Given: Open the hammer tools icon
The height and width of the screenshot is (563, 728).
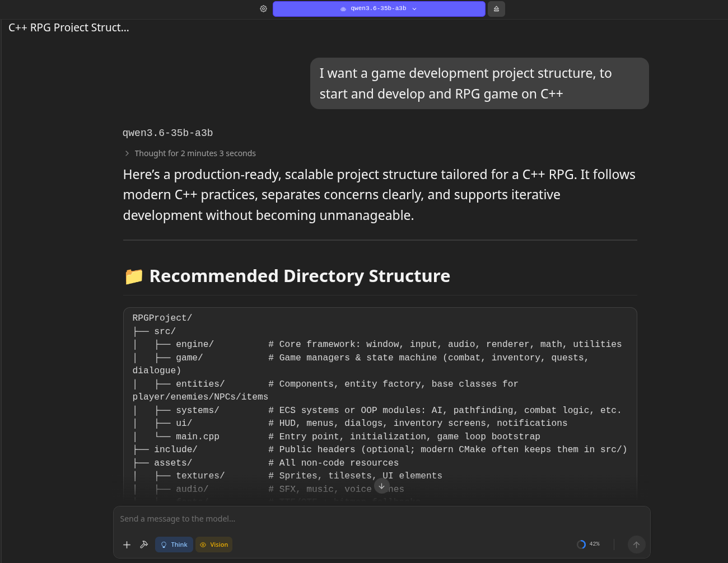Looking at the screenshot, I should coord(144,545).
